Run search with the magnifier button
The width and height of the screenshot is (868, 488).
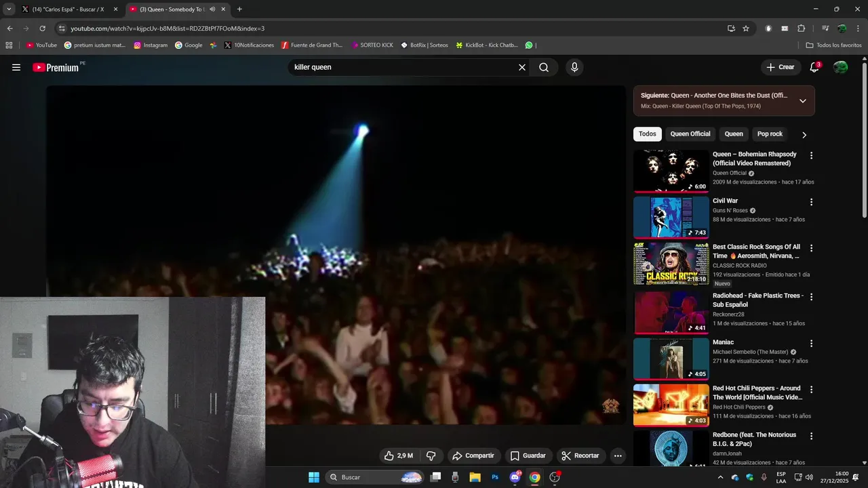(544, 67)
